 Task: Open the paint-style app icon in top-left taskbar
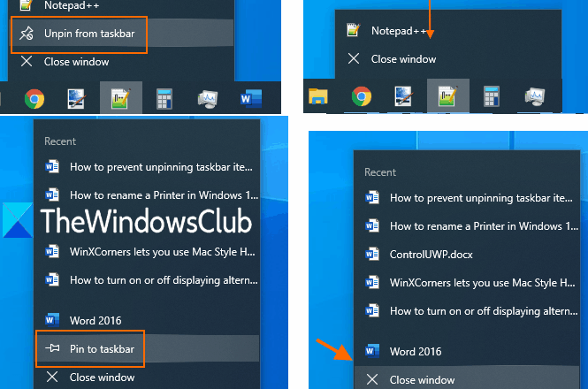76,99
